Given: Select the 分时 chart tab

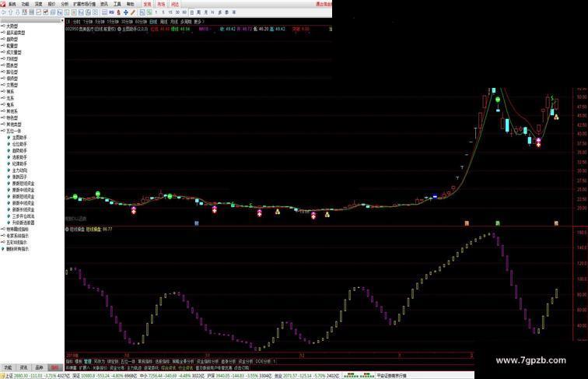Looking at the screenshot, I should (76, 22).
